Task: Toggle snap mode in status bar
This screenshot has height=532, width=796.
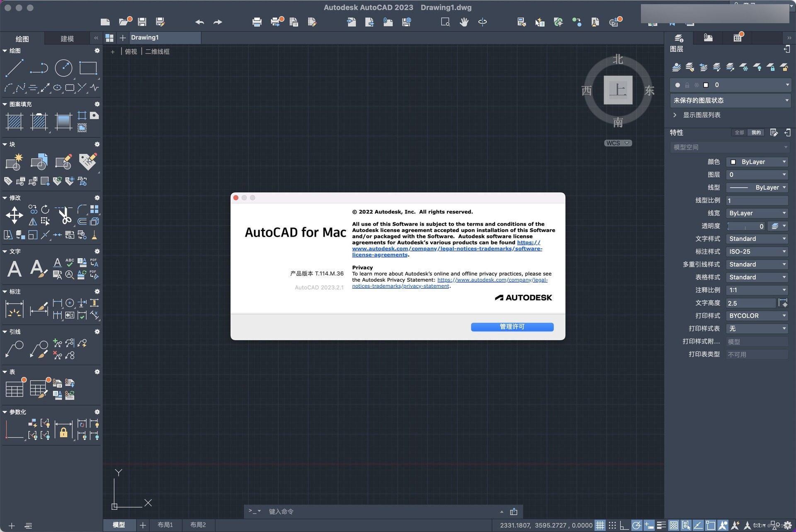Action: (612, 525)
